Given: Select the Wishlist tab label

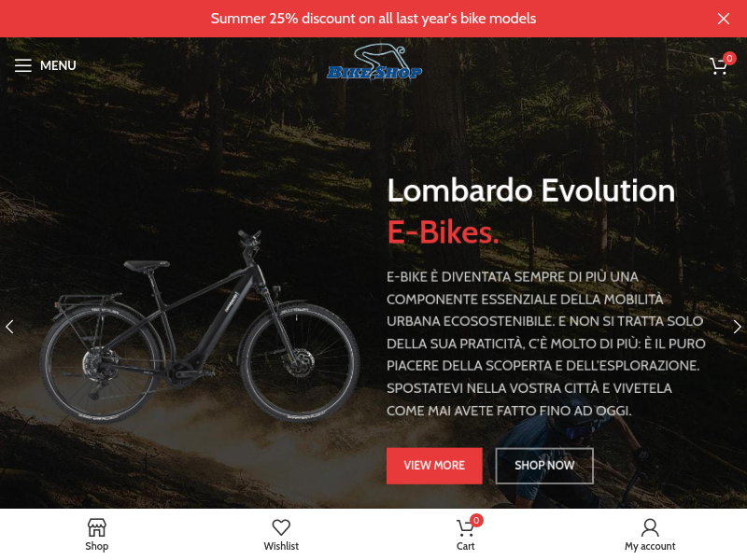Looking at the screenshot, I should tap(281, 546).
